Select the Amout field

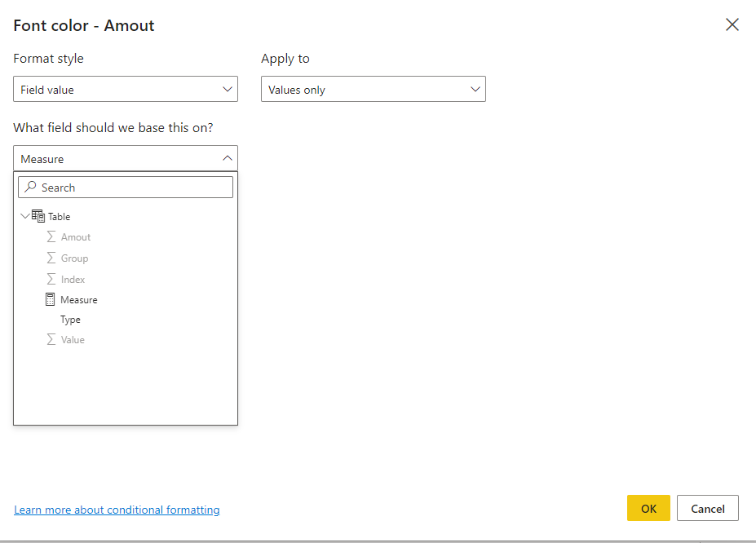pyautogui.click(x=76, y=237)
